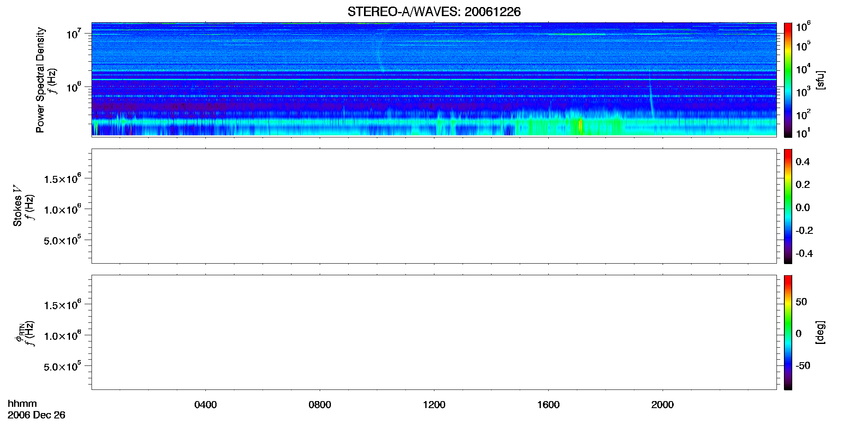
Task: Click the 0400 time tick label
Action: [205, 405]
